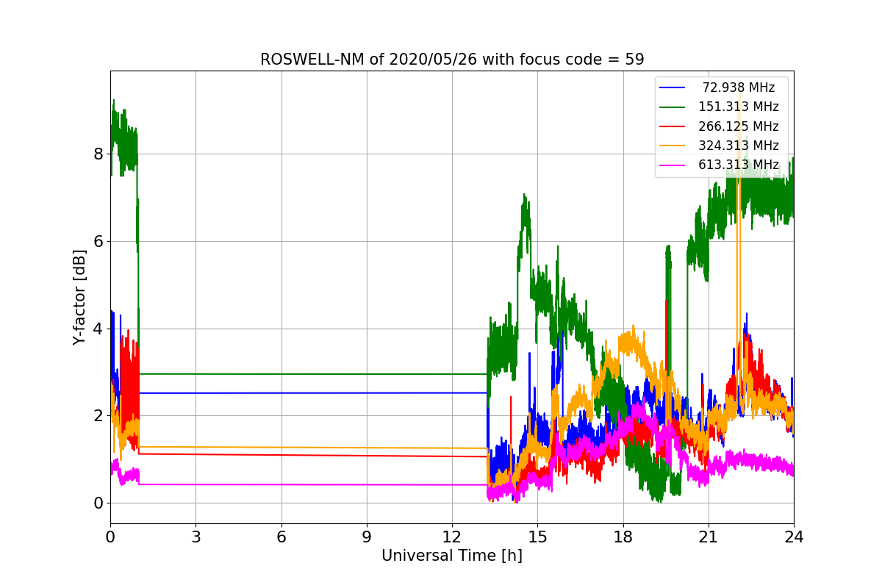Click y-axis tick label 0
The width and height of the screenshot is (882, 588).
[98, 503]
